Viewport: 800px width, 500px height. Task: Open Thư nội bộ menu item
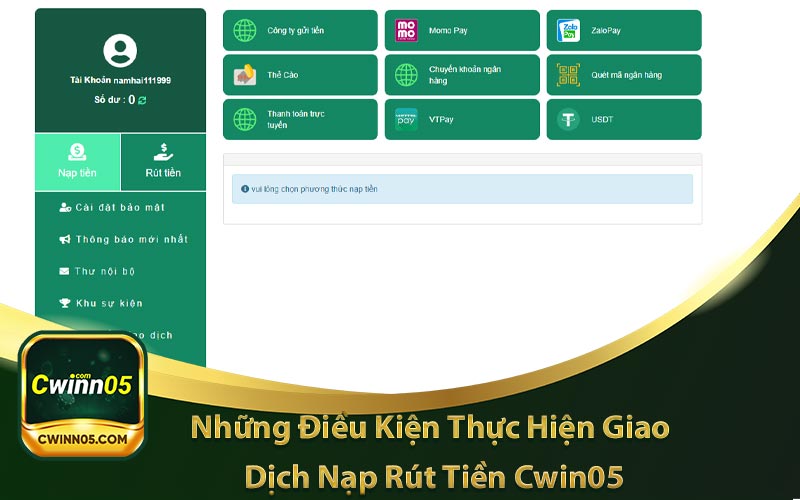tap(97, 271)
